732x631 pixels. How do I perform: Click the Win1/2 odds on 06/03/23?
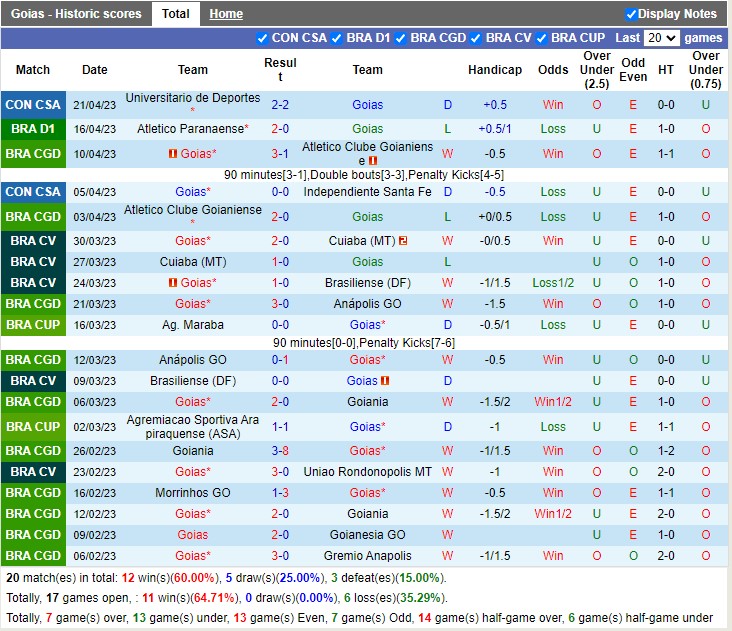tap(553, 402)
